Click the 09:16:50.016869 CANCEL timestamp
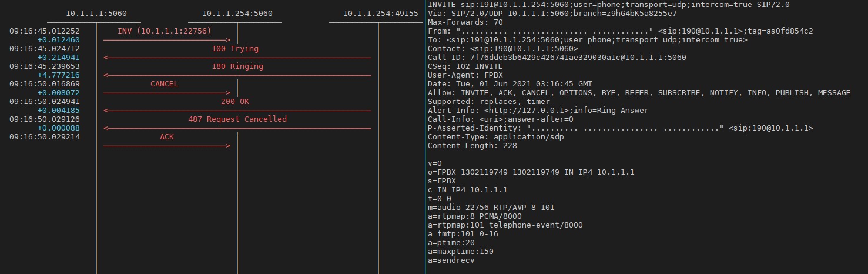The width and height of the screenshot is (868, 274). point(45,84)
